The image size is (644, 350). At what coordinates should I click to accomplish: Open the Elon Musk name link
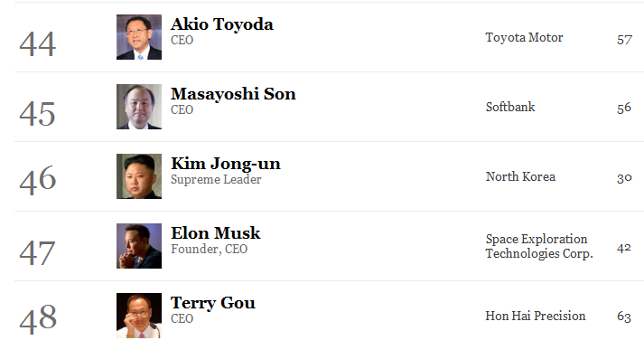tap(216, 233)
